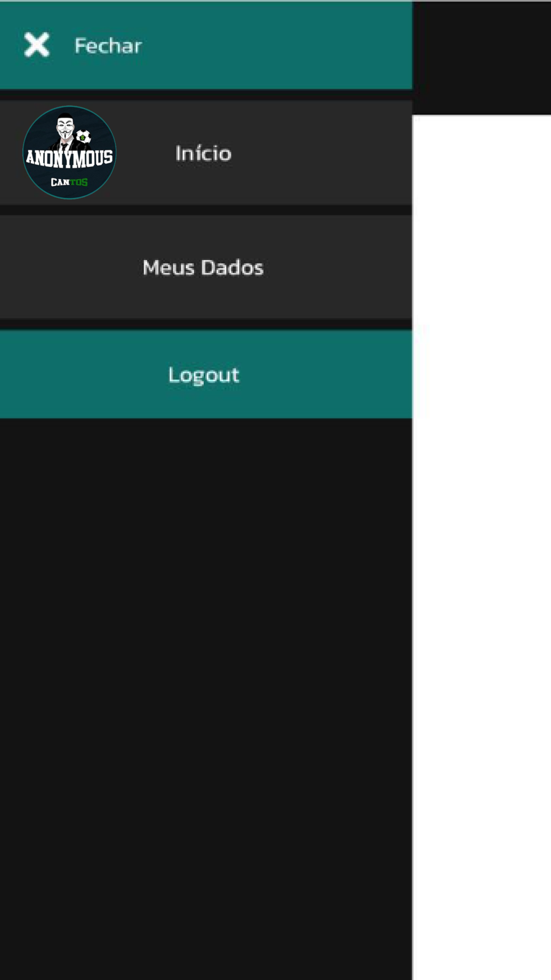The height and width of the screenshot is (980, 551).
Task: Select the dark Meus Dados panel row
Action: point(206,267)
